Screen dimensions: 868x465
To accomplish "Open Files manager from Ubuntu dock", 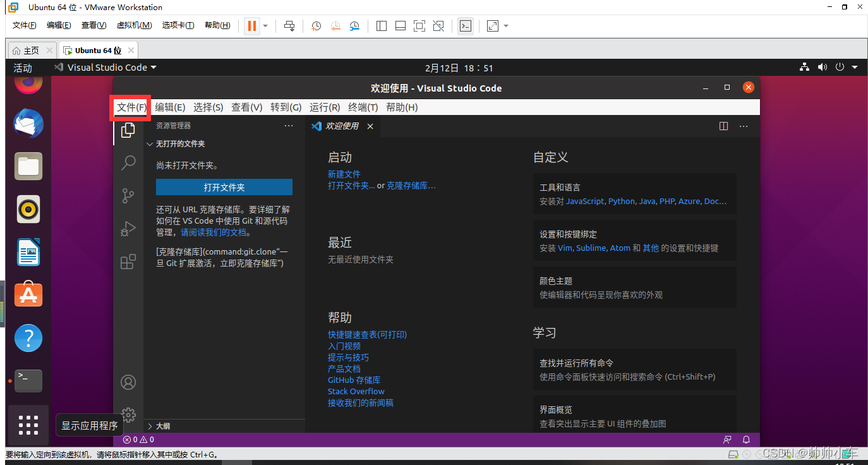I will [x=28, y=167].
